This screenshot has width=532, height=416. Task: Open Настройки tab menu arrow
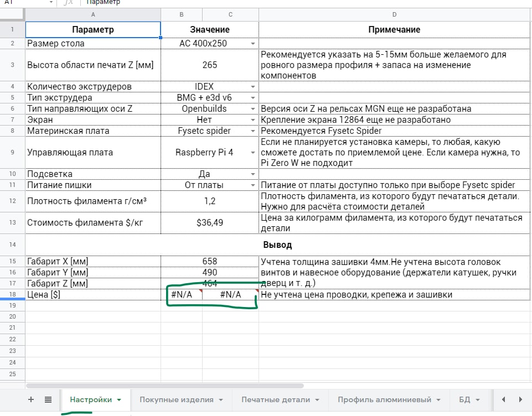(x=119, y=400)
